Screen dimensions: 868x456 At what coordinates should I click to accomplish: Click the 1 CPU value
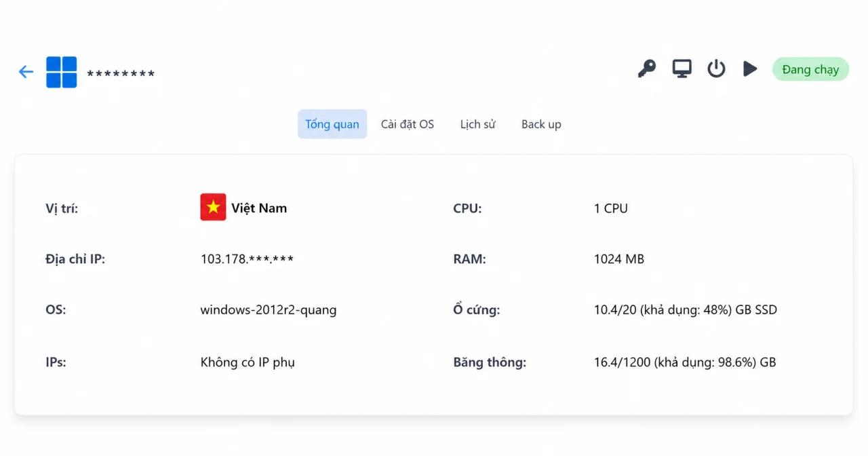611,208
